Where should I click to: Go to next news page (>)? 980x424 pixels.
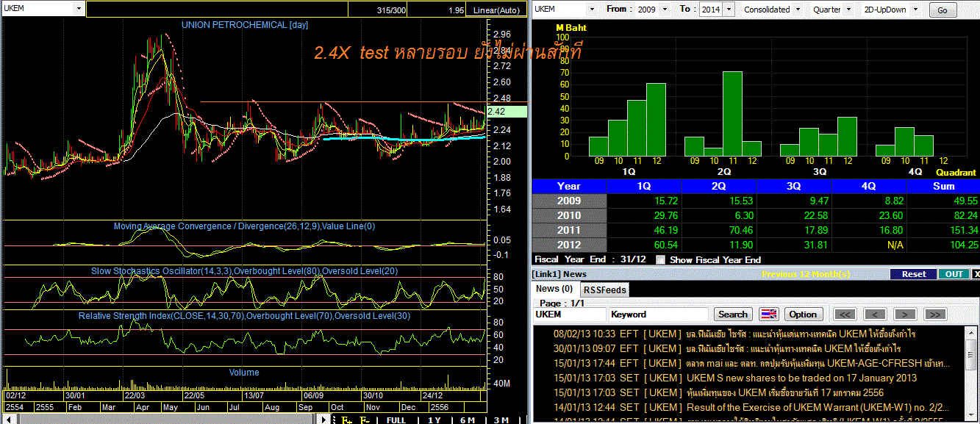[905, 315]
